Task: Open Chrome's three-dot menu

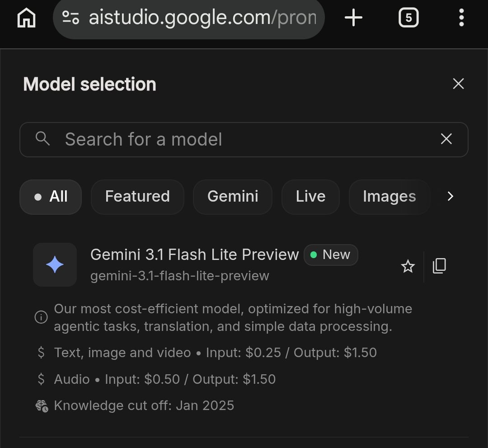Action: tap(461, 18)
